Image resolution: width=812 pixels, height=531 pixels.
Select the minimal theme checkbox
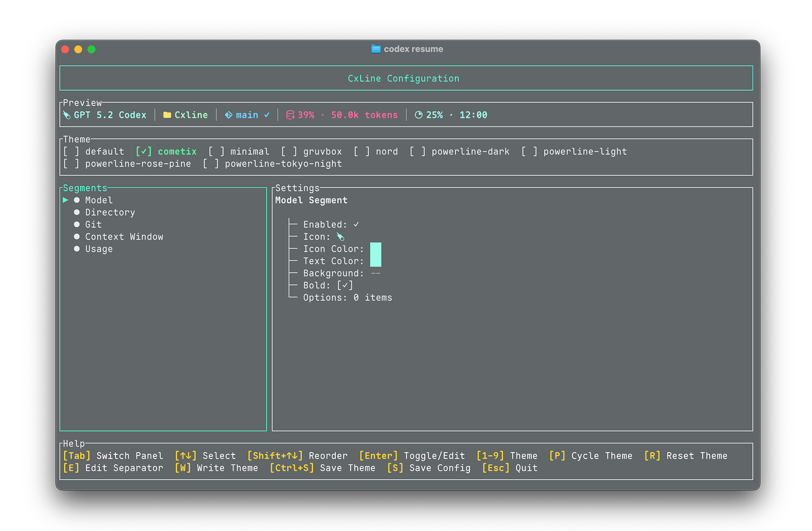(217, 152)
